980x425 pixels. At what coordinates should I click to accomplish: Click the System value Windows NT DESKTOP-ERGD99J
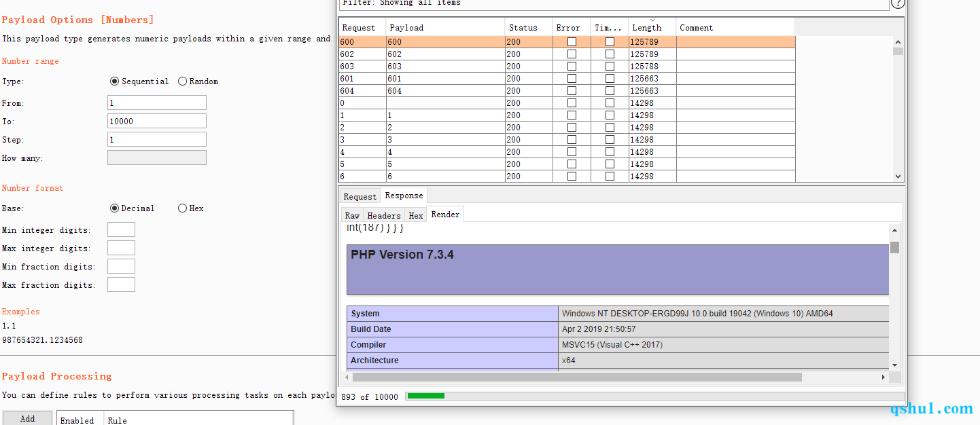(697, 314)
